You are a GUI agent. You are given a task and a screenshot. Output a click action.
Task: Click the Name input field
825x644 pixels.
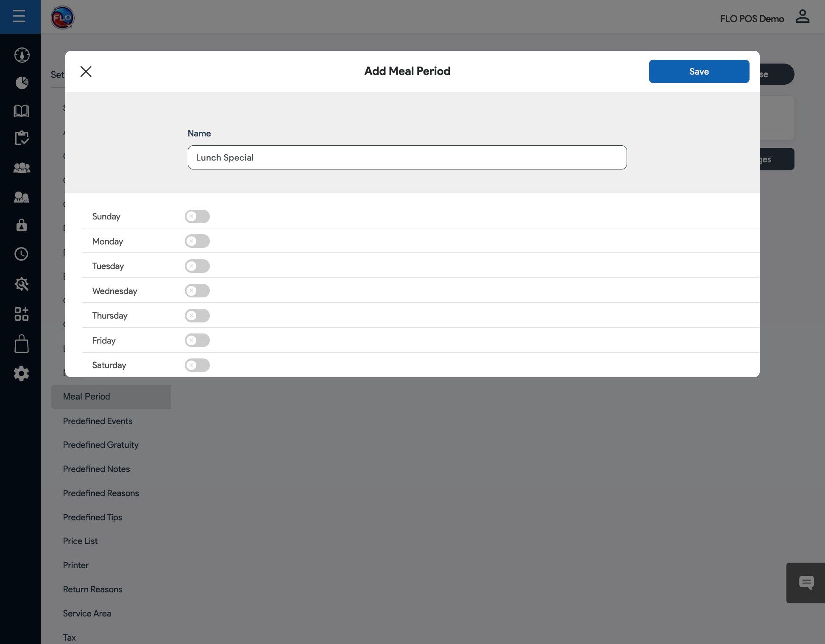click(407, 158)
